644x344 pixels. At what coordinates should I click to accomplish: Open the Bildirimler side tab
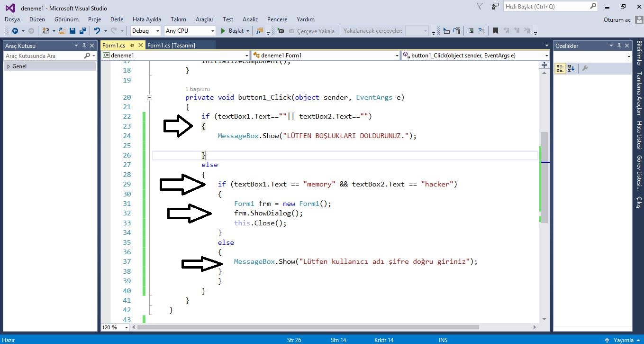click(639, 54)
